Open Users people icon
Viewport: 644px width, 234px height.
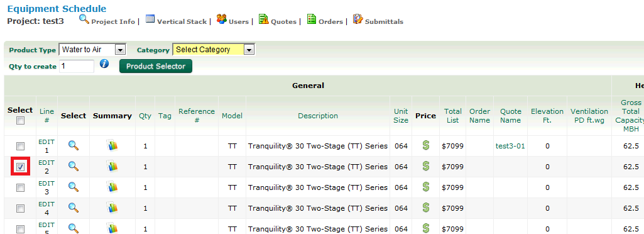pyautogui.click(x=222, y=19)
